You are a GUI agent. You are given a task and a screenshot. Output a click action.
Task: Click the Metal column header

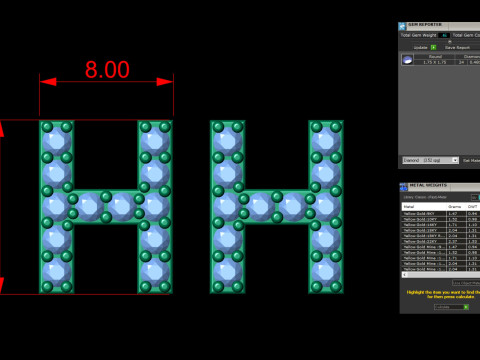tap(424, 207)
